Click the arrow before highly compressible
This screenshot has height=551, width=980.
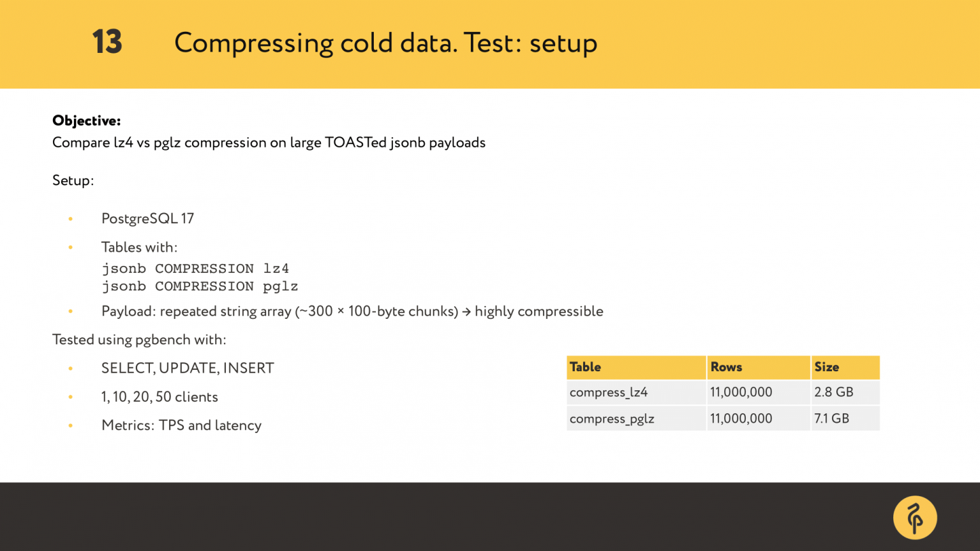466,312
